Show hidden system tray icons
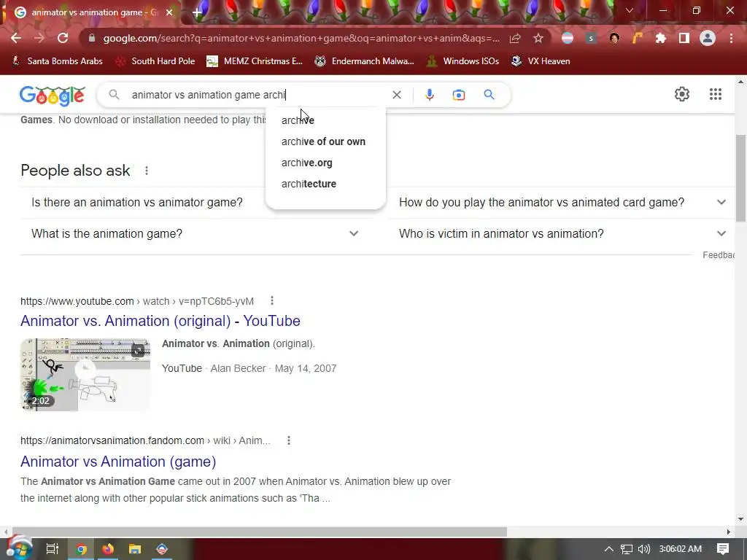 point(609,549)
